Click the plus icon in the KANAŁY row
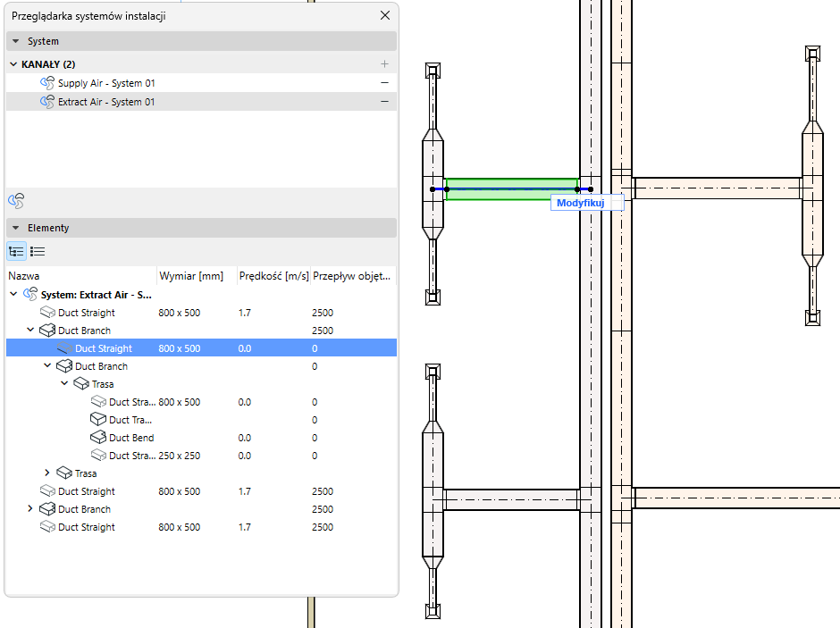Screen dimensions: 840x628 point(384,64)
